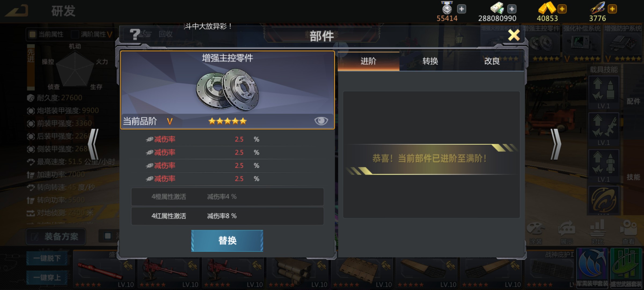Toggle the eye preview on the part card
Image resolution: width=644 pixels, height=290 pixels.
coord(321,121)
